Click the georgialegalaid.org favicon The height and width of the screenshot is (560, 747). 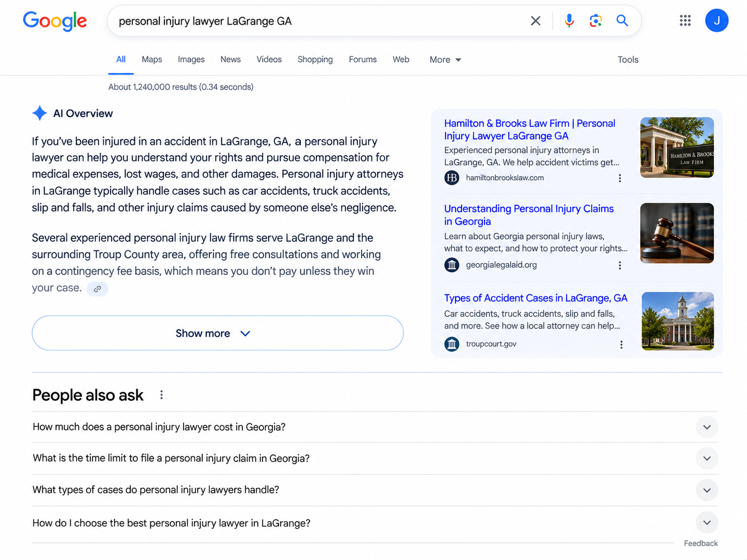[x=451, y=265]
